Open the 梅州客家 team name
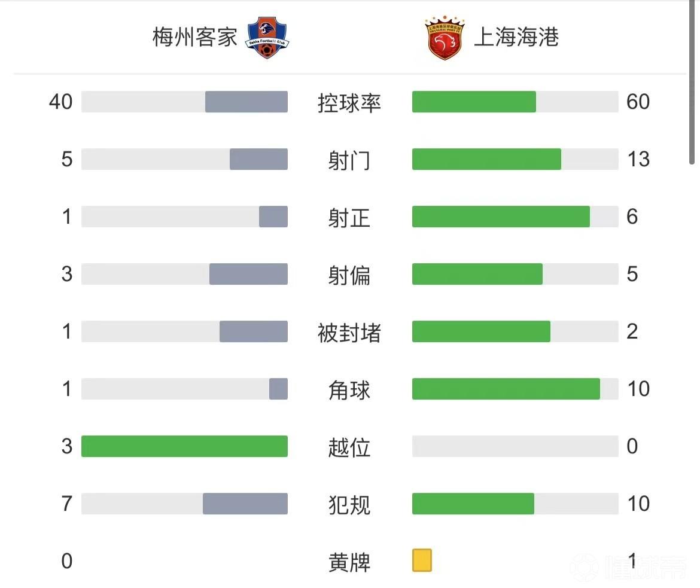 click(x=195, y=38)
